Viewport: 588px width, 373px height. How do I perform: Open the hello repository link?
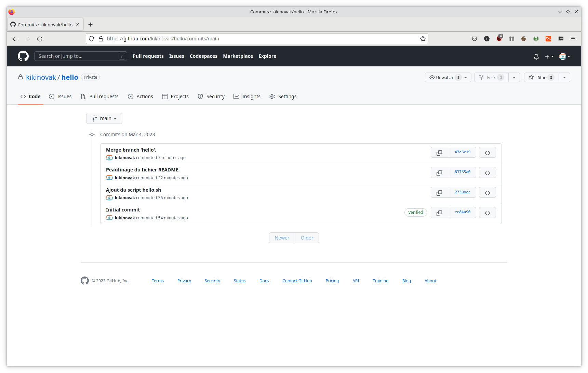[x=70, y=77]
